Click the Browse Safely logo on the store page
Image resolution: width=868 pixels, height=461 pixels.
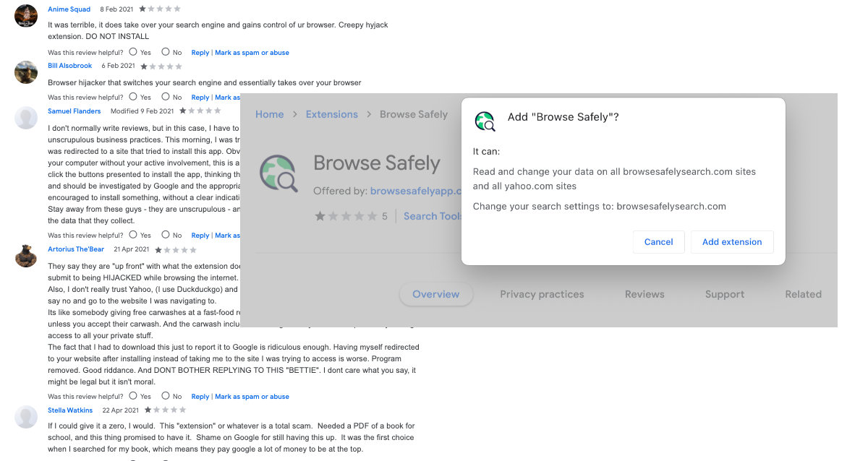point(278,173)
